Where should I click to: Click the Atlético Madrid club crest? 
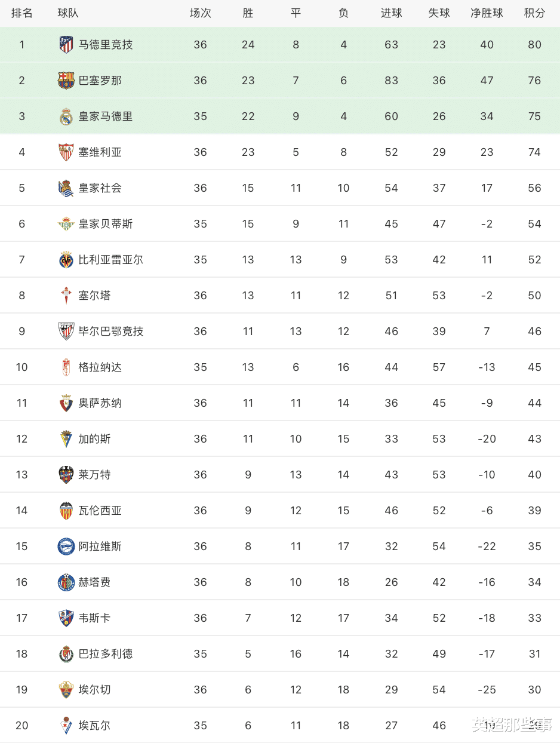coord(66,45)
